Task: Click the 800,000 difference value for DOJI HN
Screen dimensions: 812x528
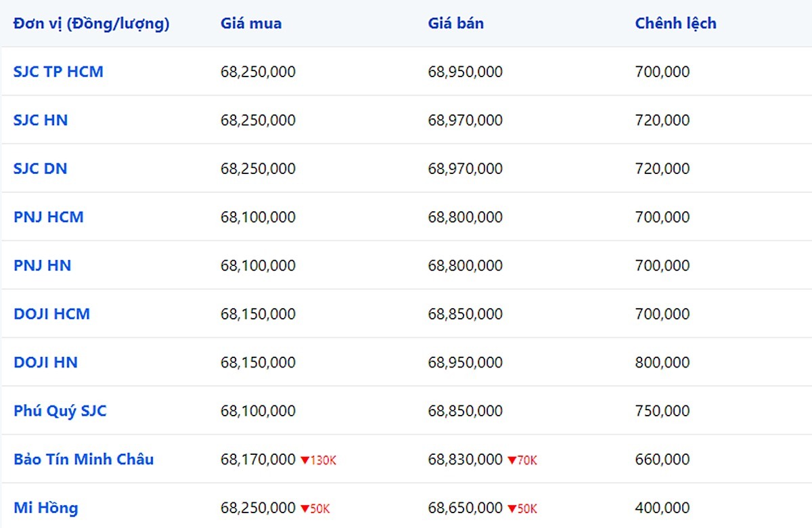Action: [662, 362]
